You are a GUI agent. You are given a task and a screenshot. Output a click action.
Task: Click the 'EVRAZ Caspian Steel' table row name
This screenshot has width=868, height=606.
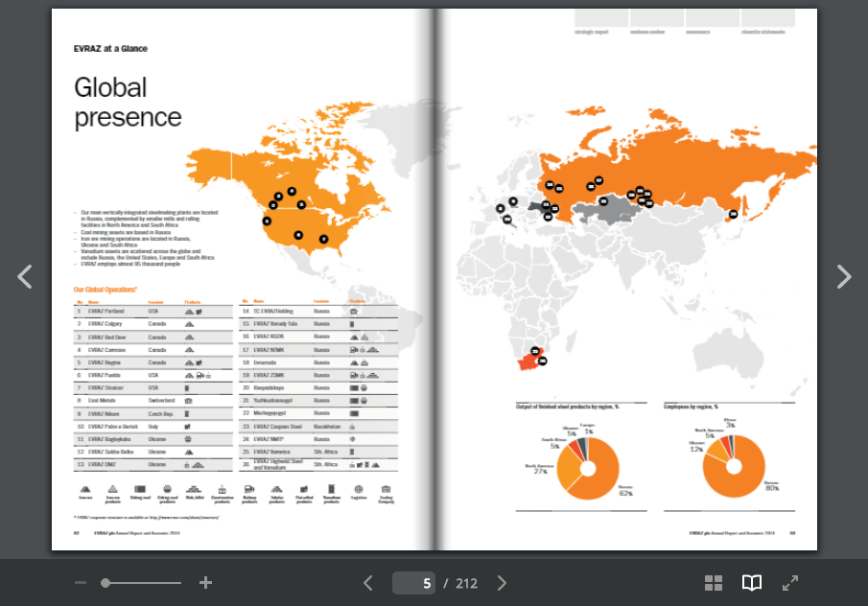(x=278, y=427)
